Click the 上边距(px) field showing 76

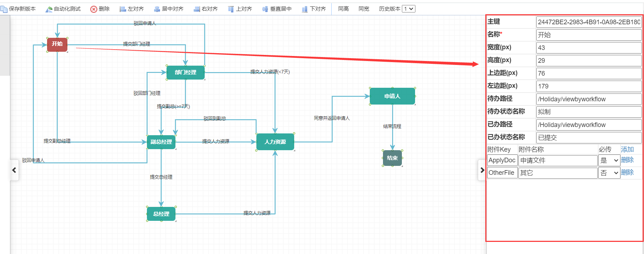coord(589,73)
